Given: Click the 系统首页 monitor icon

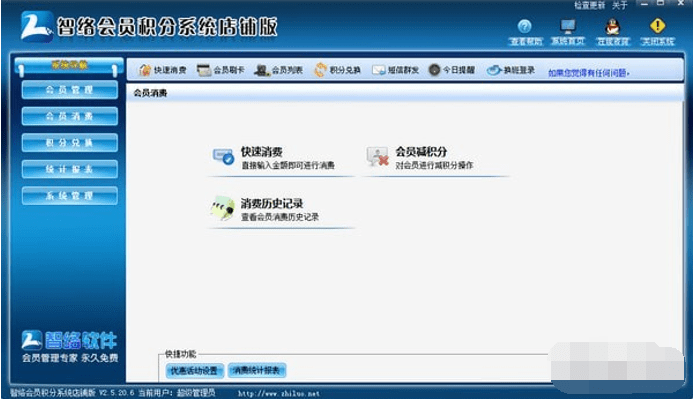Looking at the screenshot, I should tap(568, 32).
